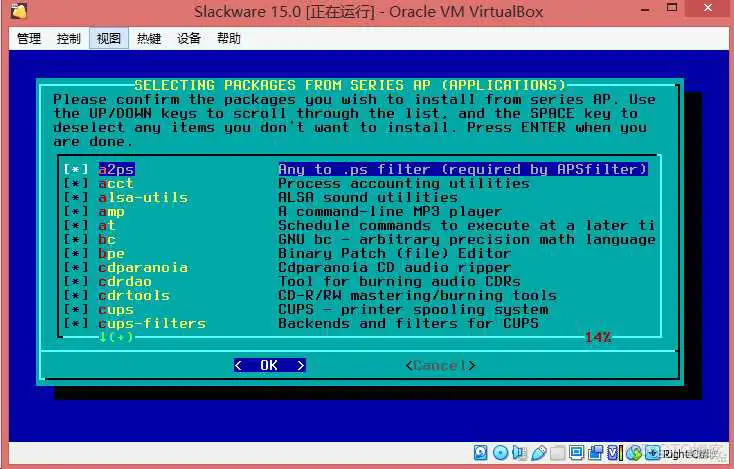The height and width of the screenshot is (469, 734).
Task: Select the acct package name
Action: (116, 183)
